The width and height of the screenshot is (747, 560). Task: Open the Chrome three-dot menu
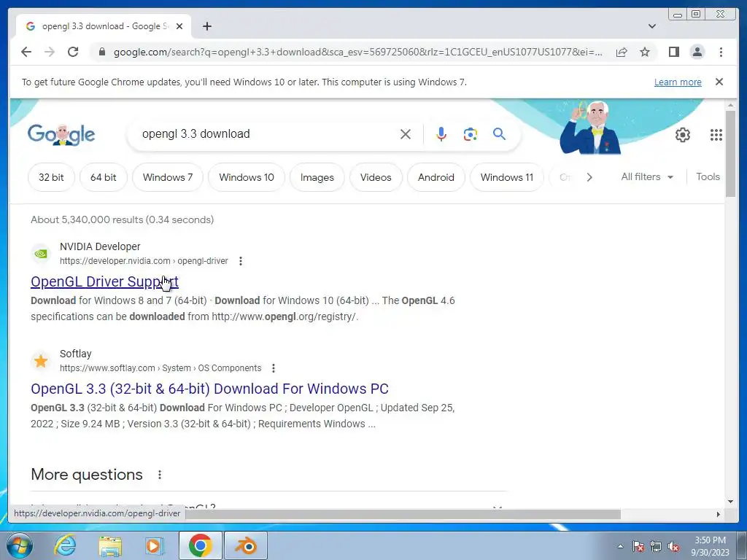click(721, 52)
